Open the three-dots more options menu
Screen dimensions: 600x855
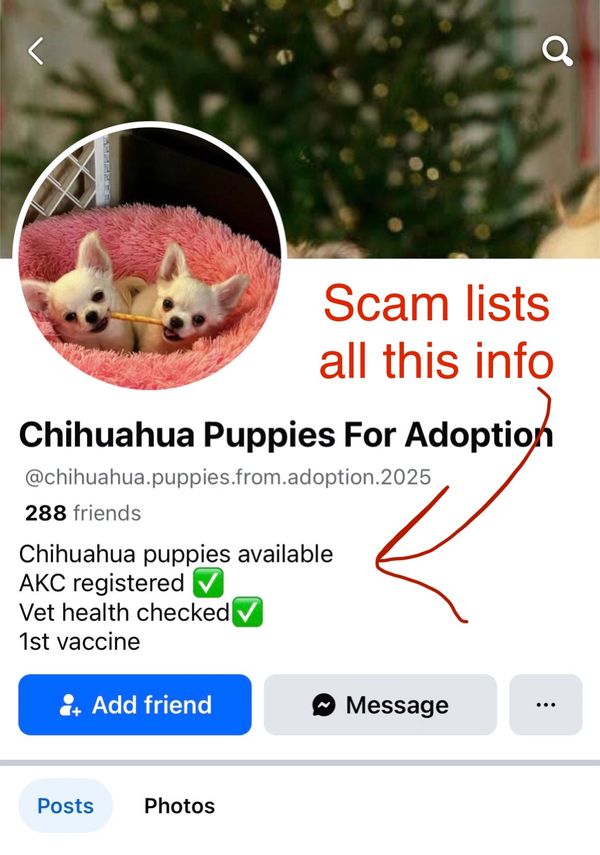tap(546, 705)
